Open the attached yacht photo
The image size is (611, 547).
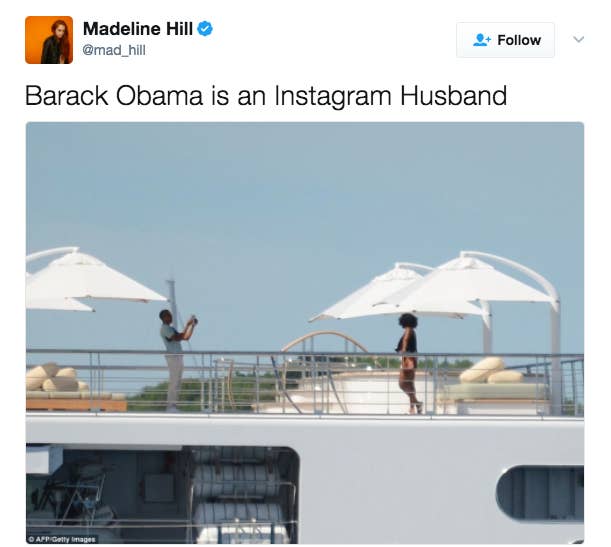tap(305, 333)
